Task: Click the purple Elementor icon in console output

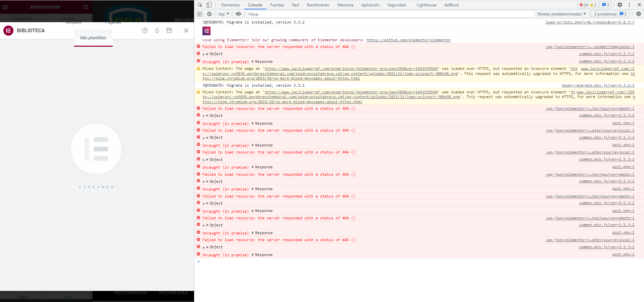Action: tap(206, 31)
